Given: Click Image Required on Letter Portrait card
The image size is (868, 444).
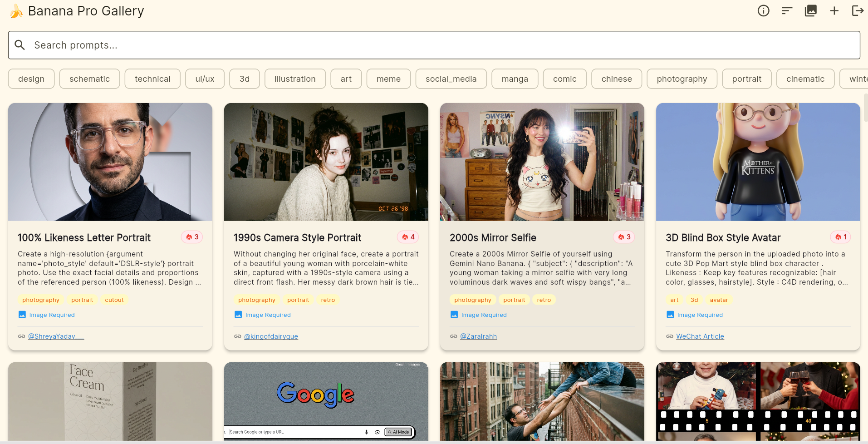Looking at the screenshot, I should pyautogui.click(x=47, y=315).
